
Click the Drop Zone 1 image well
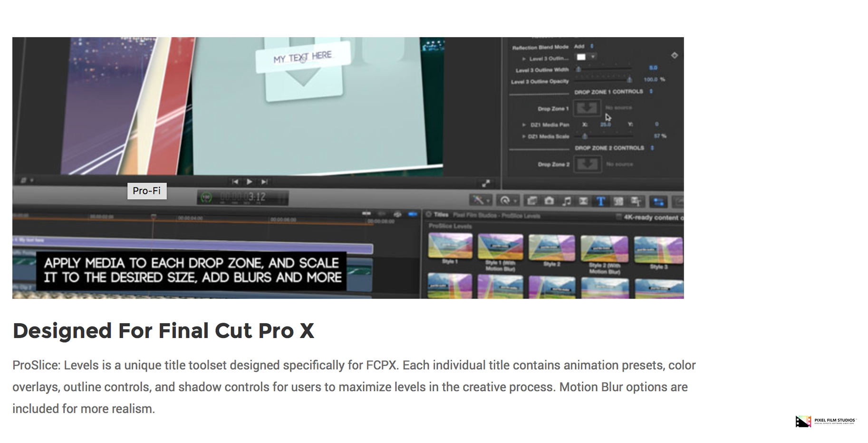click(587, 108)
